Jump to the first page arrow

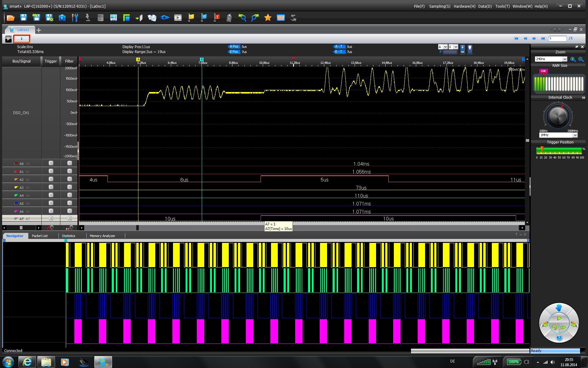pos(516,39)
